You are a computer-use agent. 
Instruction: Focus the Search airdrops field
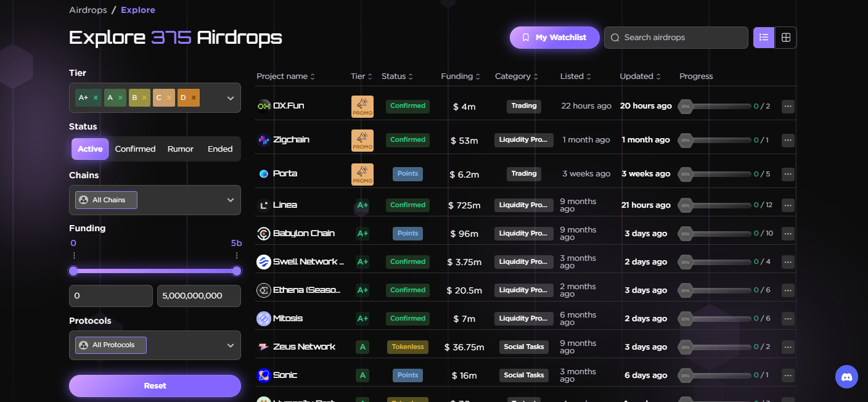coord(676,38)
